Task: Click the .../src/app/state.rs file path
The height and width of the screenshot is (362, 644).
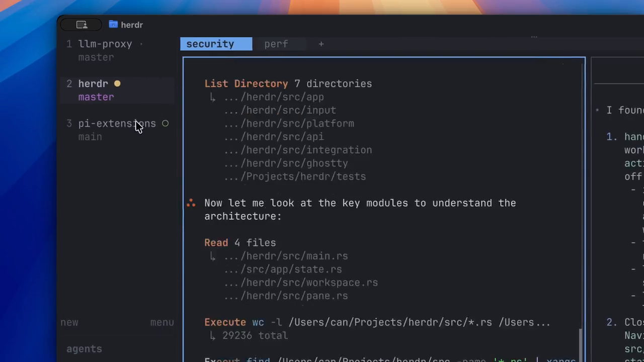Action: (x=283, y=269)
